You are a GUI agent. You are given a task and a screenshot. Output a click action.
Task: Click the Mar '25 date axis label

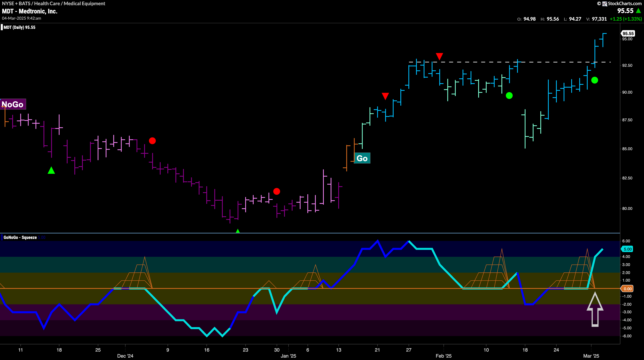(x=591, y=356)
